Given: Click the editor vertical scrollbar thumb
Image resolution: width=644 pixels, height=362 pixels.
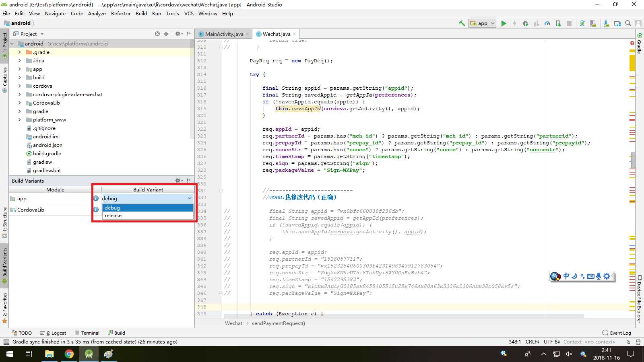Looking at the screenshot, I should [633, 160].
